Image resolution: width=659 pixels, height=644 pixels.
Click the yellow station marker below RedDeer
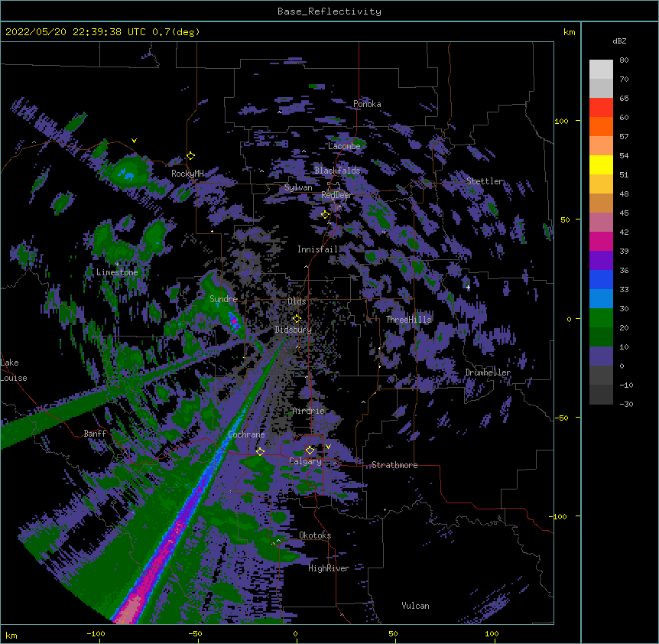325,214
